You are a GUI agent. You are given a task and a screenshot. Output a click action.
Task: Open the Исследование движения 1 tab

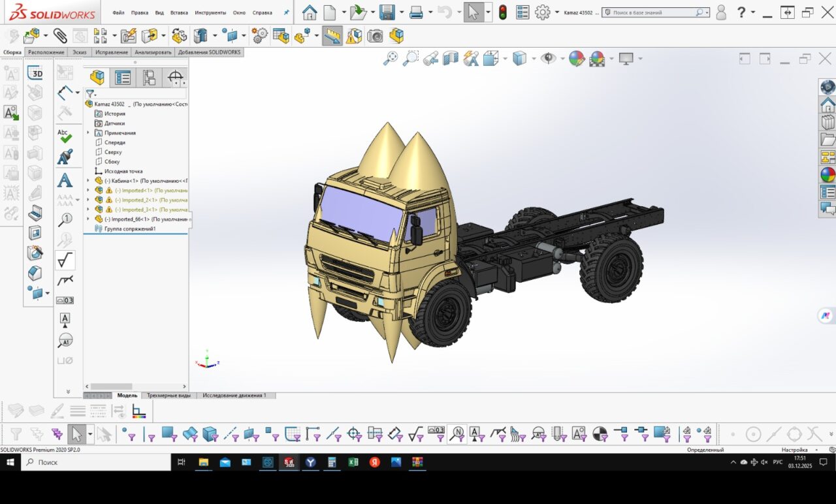pos(234,396)
